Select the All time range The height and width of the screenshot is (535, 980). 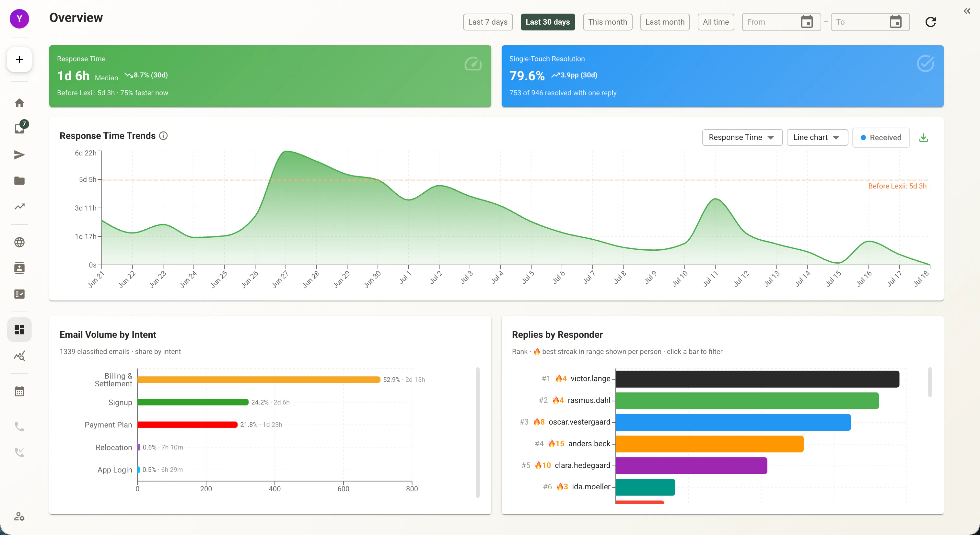coord(716,22)
